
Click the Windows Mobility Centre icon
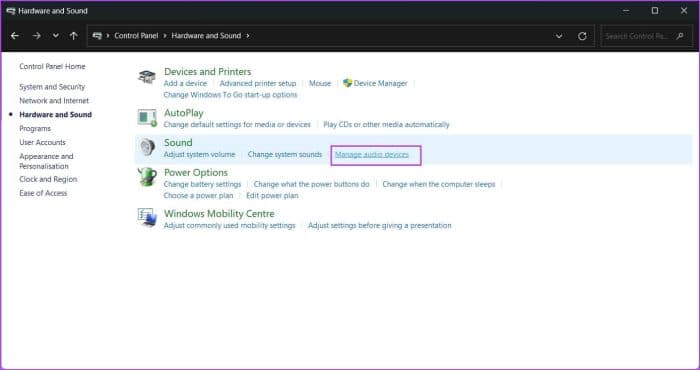[147, 218]
